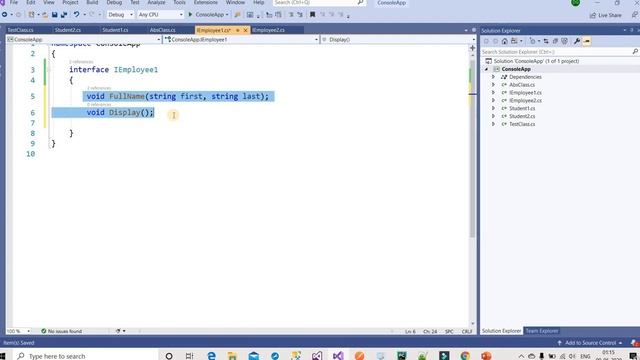Select Student2.cs in Solution Explorer

click(522, 116)
